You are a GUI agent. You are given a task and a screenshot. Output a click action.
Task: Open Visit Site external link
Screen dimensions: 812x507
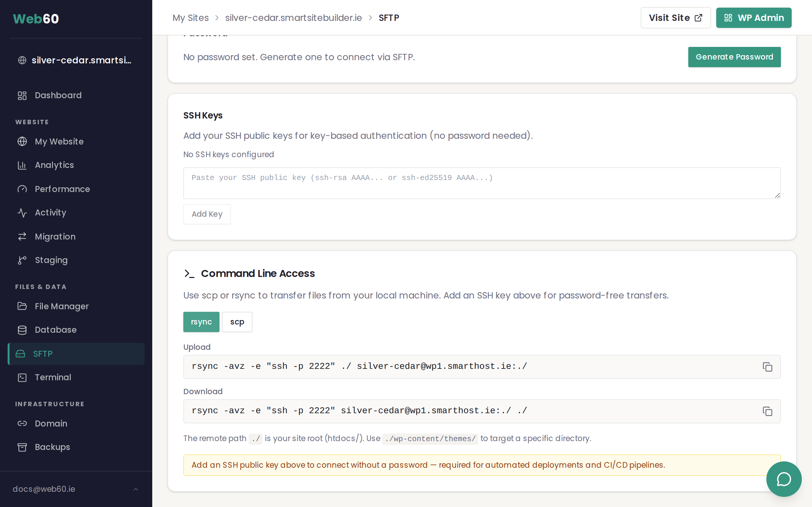(675, 18)
